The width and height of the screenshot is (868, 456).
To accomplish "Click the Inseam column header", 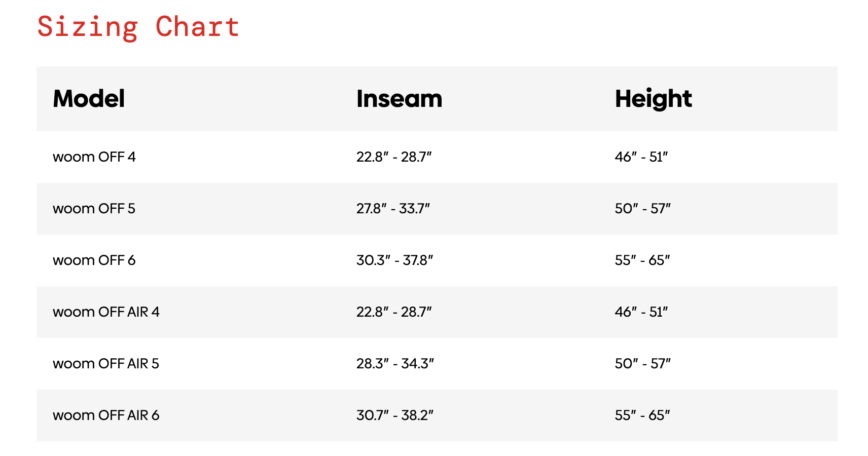I will click(x=399, y=99).
